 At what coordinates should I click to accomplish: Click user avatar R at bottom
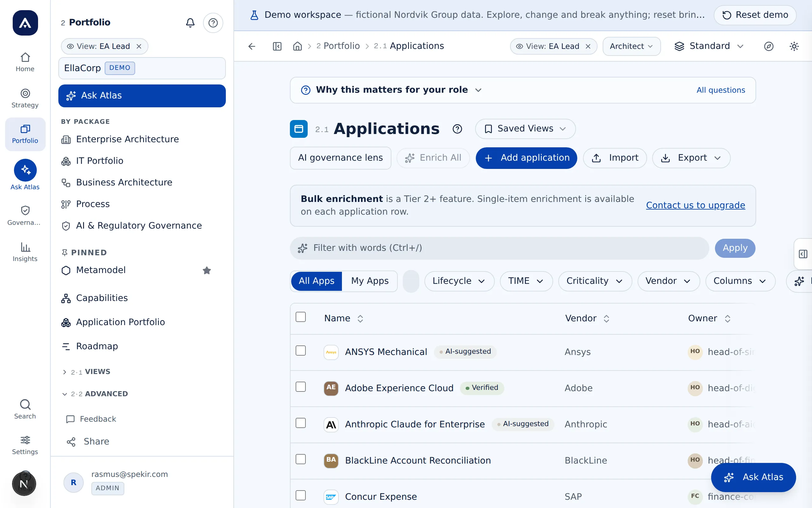click(74, 483)
